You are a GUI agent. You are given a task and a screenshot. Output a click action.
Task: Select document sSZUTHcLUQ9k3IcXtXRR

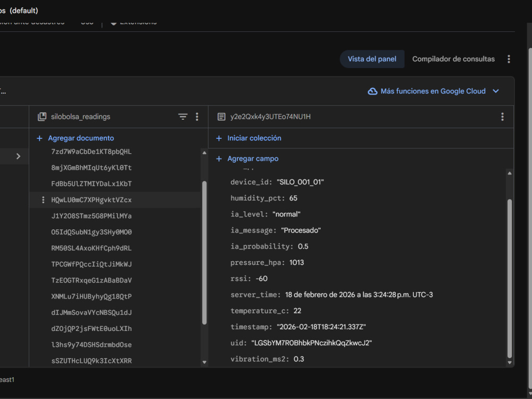92,361
